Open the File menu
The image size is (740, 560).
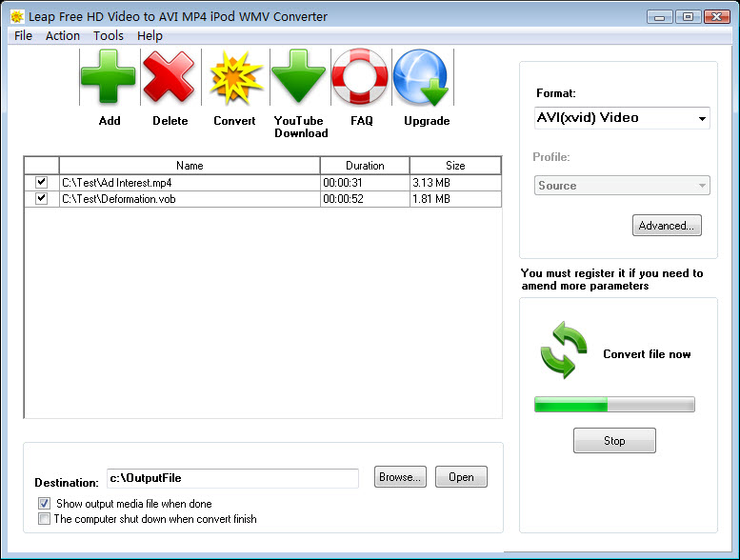23,36
